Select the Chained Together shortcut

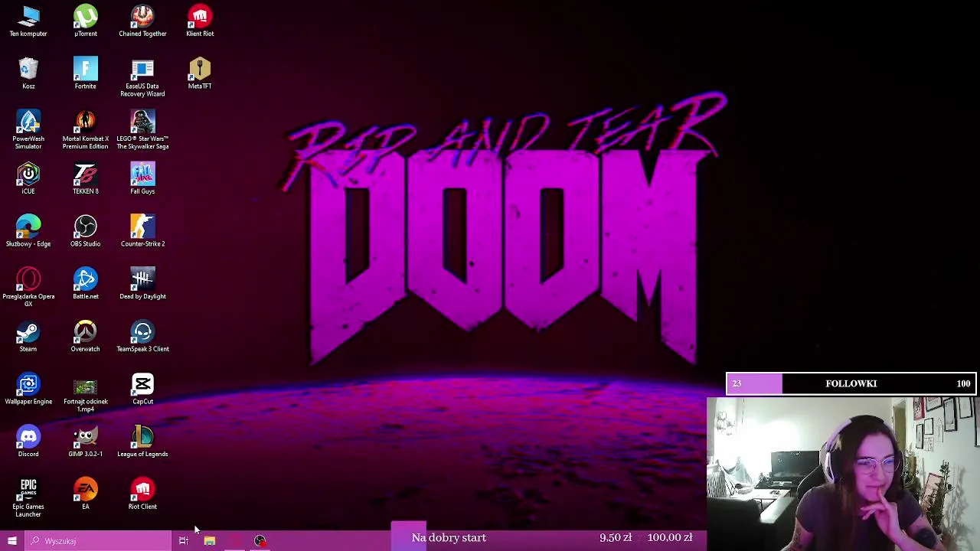tap(142, 21)
